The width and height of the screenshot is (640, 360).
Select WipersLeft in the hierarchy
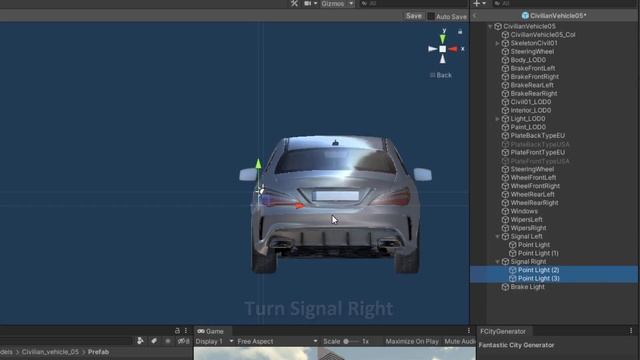click(x=526, y=220)
